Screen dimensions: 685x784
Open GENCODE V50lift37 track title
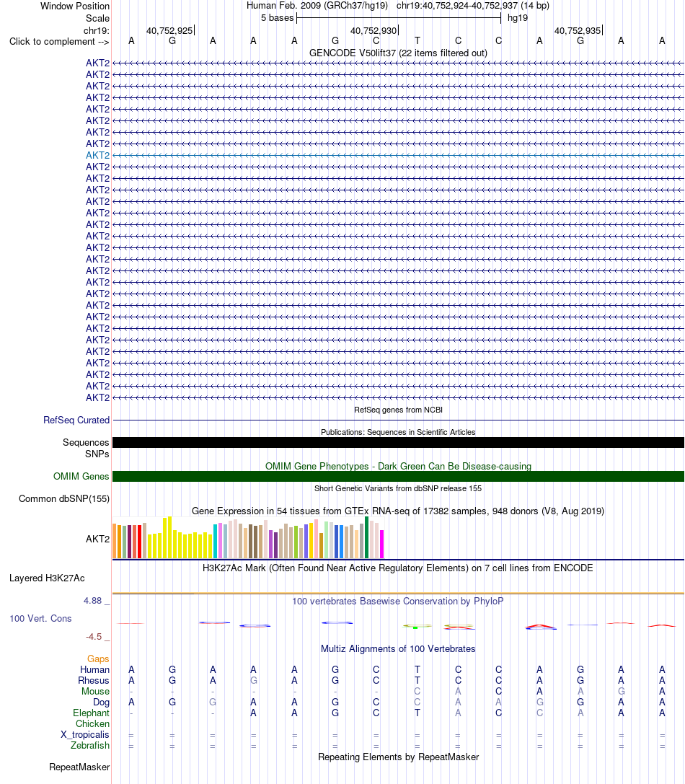pyautogui.click(x=398, y=53)
